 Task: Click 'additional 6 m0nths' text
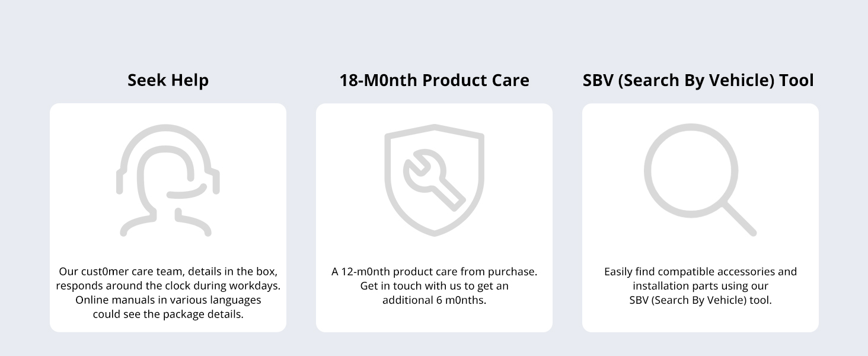434,300
